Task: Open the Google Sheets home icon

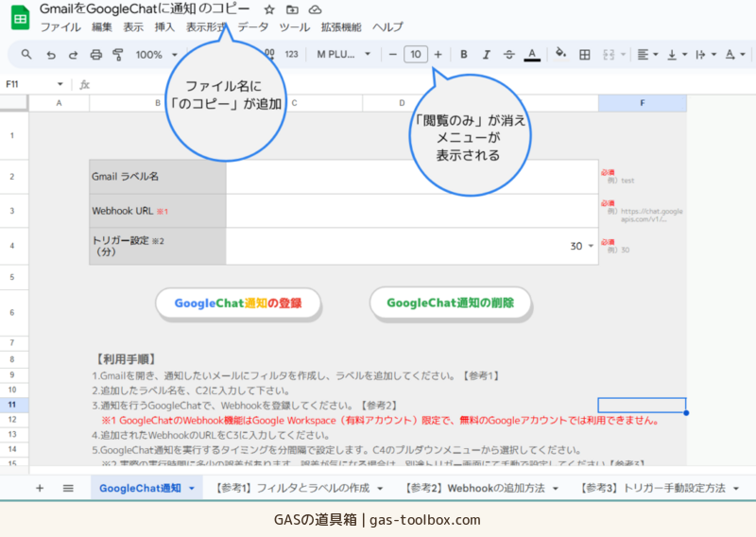Action: pyautogui.click(x=20, y=18)
